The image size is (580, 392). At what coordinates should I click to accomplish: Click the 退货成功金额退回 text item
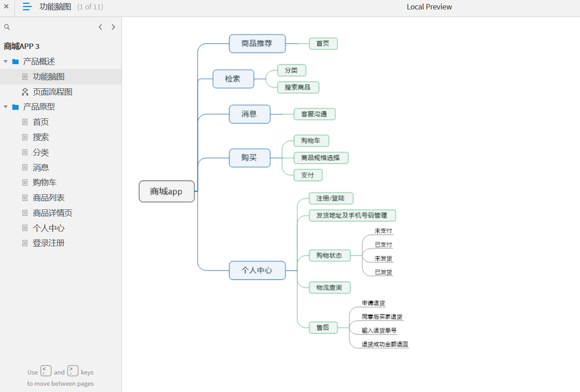pyautogui.click(x=385, y=344)
